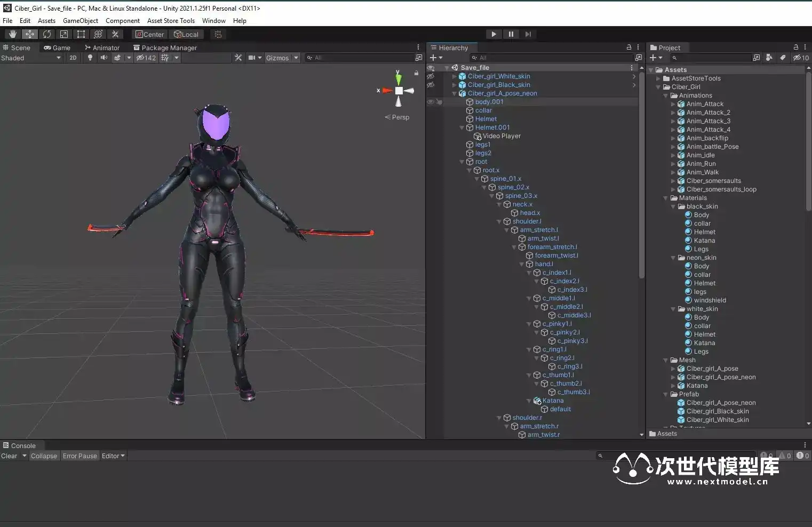
Task: Enable Error Pause in Console
Action: [x=80, y=456]
